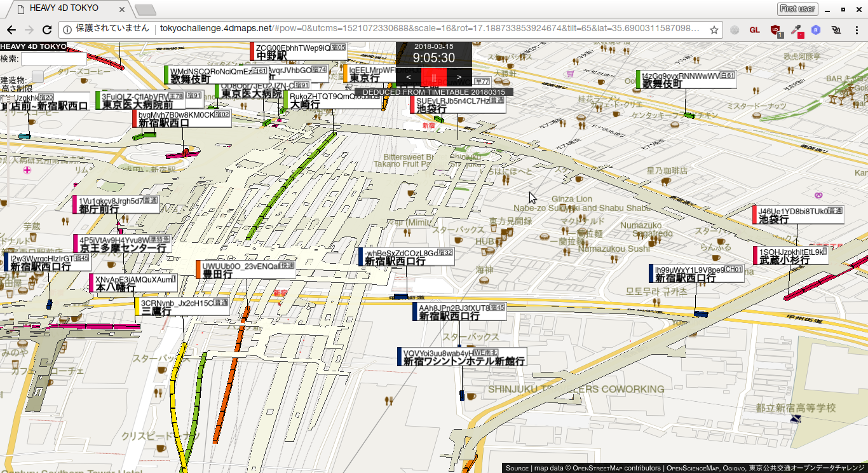The height and width of the screenshot is (473, 868).
Task: Select the -whBeSxZdCOzL8Gd 新宿駅西口行 label
Action: coord(407,257)
